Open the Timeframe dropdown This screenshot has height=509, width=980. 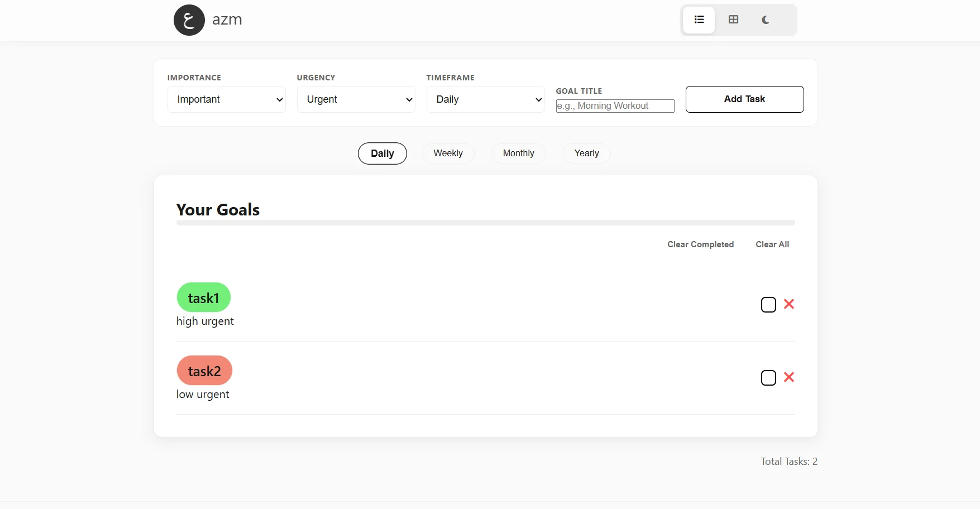coord(486,99)
